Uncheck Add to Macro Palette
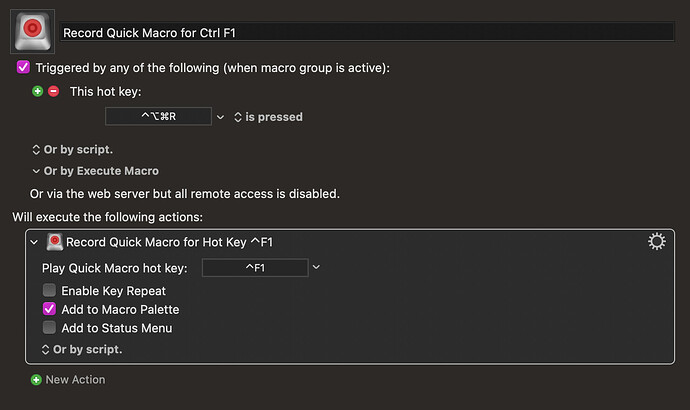Screen dimensions: 690x410 tap(49, 309)
